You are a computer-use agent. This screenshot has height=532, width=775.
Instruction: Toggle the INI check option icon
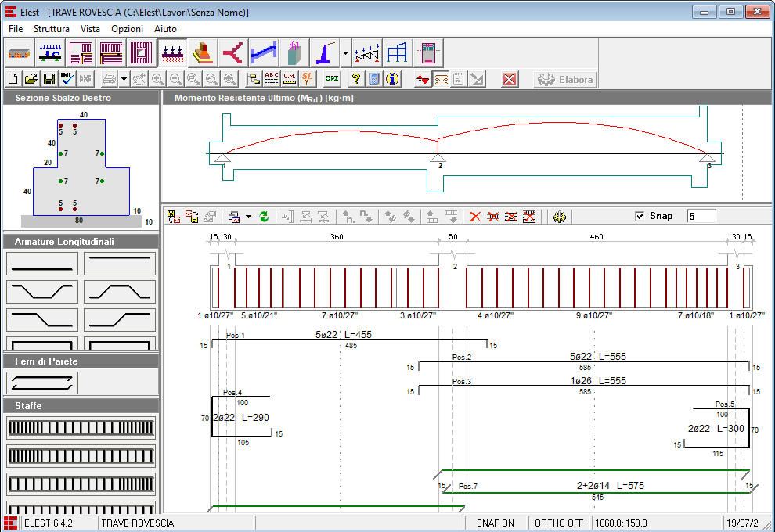coord(67,79)
